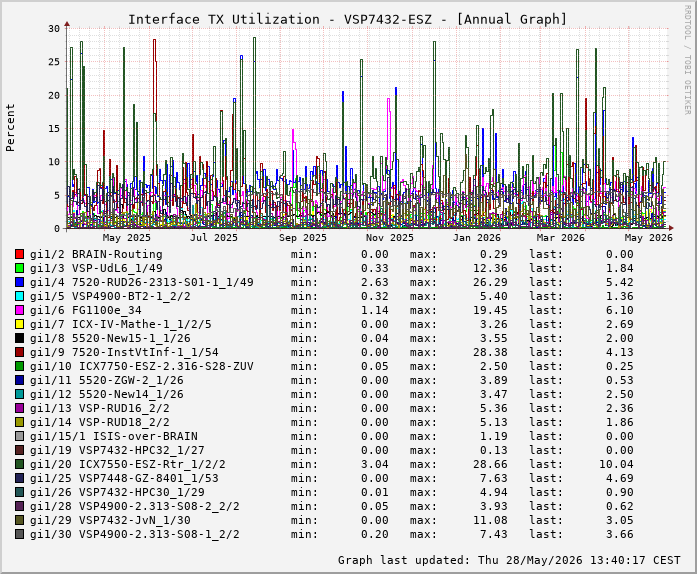Image resolution: width=697 pixels, height=574 pixels.
Task: Click the teal gi1/12 5520-New14 swatch
Action: pos(19,394)
